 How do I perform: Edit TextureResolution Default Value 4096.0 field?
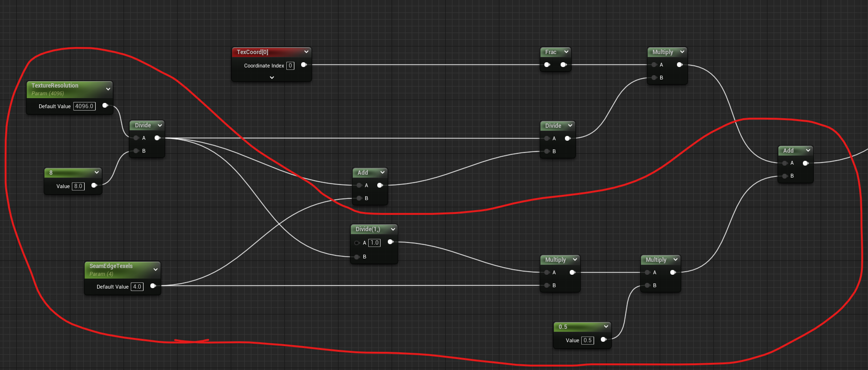tap(84, 106)
